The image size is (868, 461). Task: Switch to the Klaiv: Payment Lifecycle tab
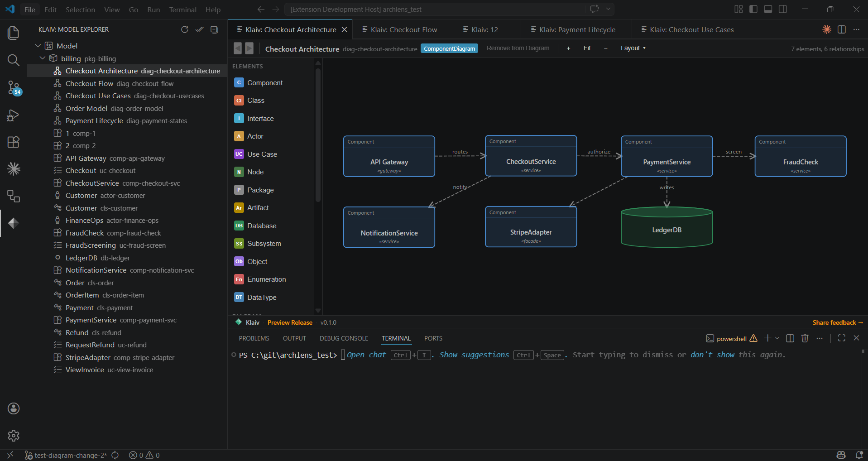(x=576, y=29)
